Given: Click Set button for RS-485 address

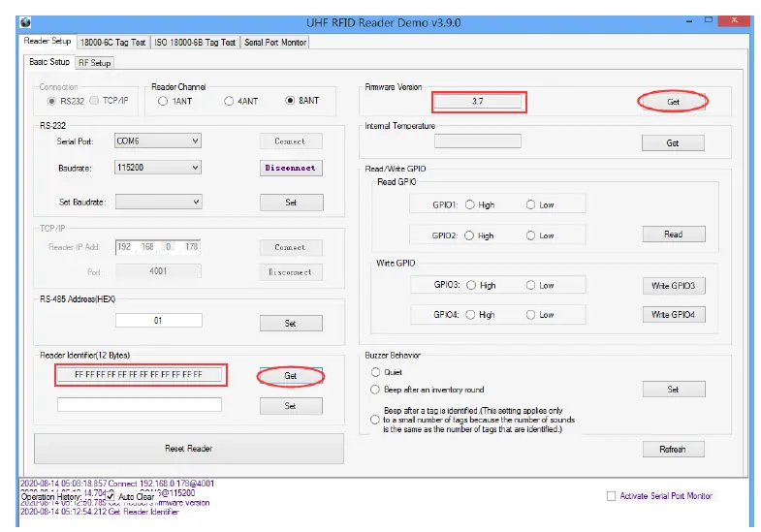Looking at the screenshot, I should [291, 323].
